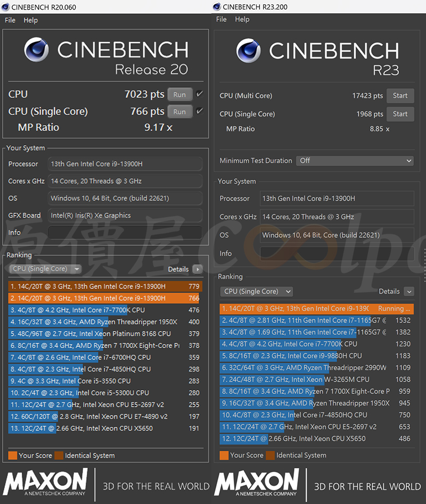Viewport: 426px width, 504px height.
Task: Click the Cinebench R20 title bar app icon
Action: 5,7
